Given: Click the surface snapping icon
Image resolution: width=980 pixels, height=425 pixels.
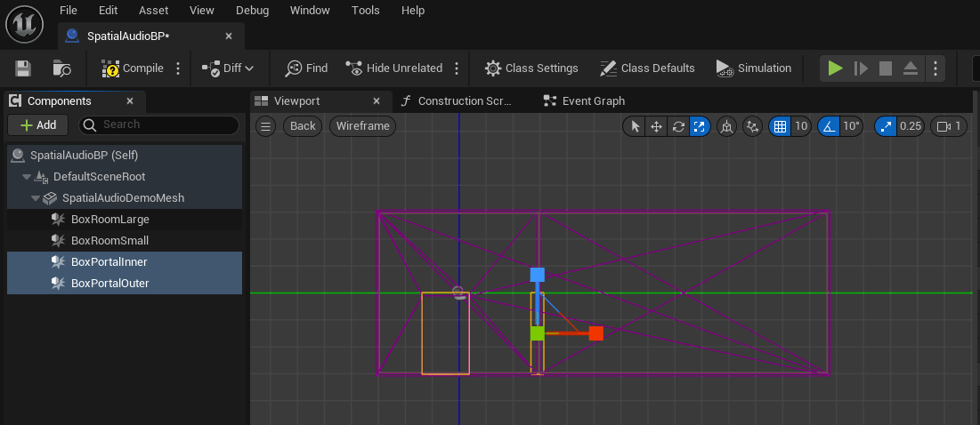Looking at the screenshot, I should [753, 126].
